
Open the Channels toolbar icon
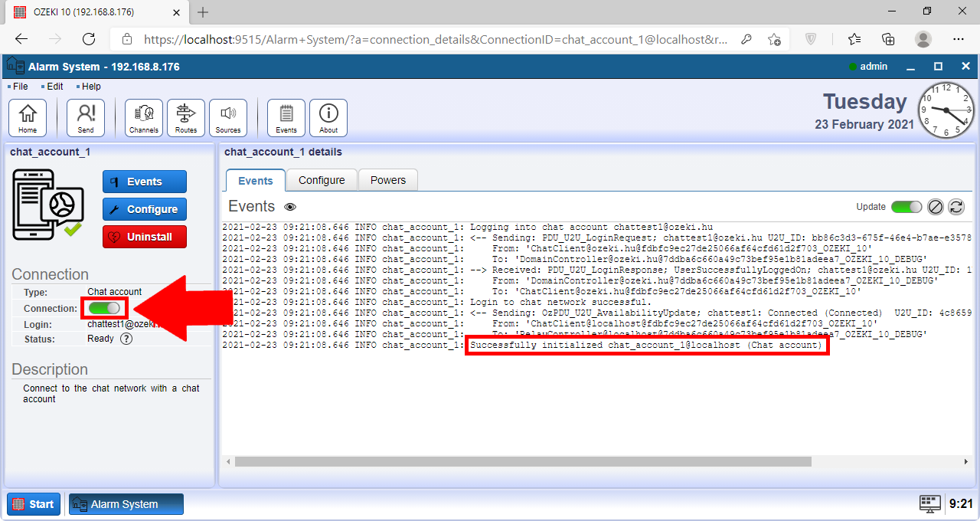(x=144, y=118)
